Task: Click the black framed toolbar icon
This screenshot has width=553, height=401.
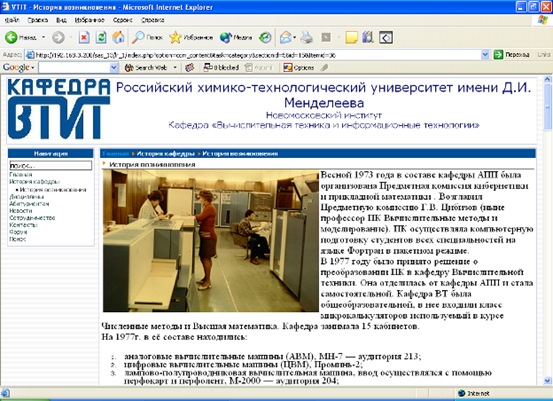Action: pyautogui.click(x=386, y=37)
